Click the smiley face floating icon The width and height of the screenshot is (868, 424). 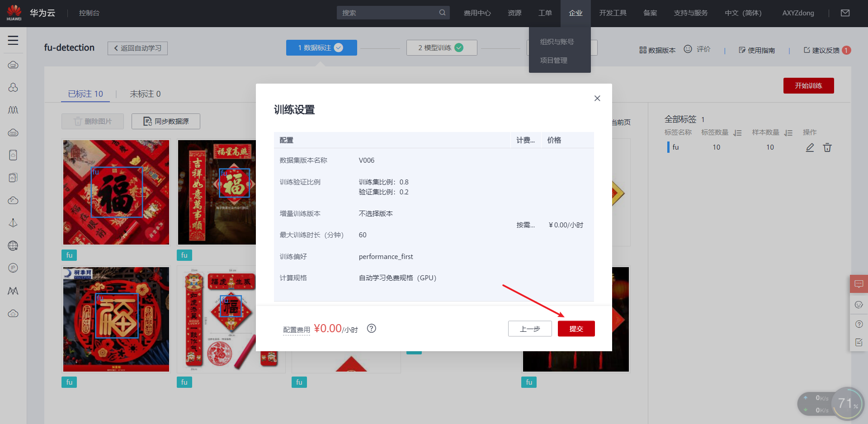tap(859, 305)
